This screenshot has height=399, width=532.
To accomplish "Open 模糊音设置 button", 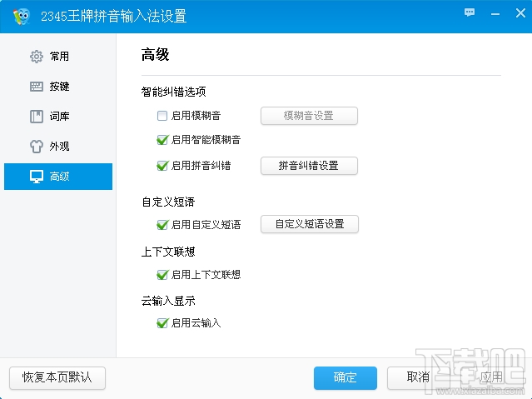I will coord(309,116).
